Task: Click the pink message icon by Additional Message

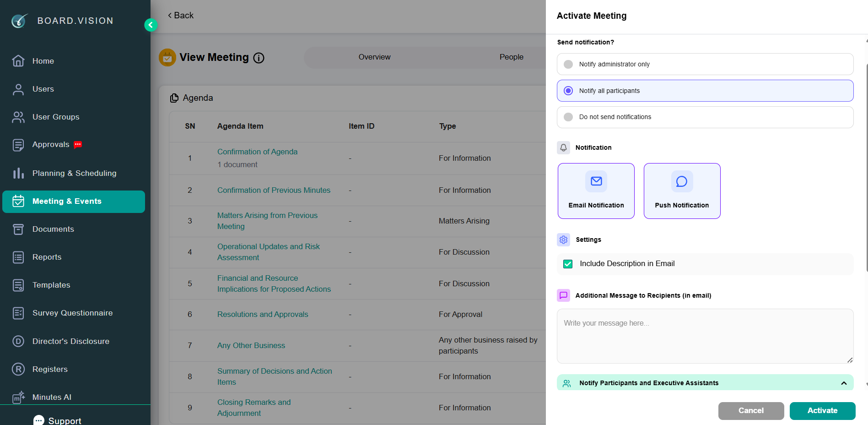Action: pos(564,295)
